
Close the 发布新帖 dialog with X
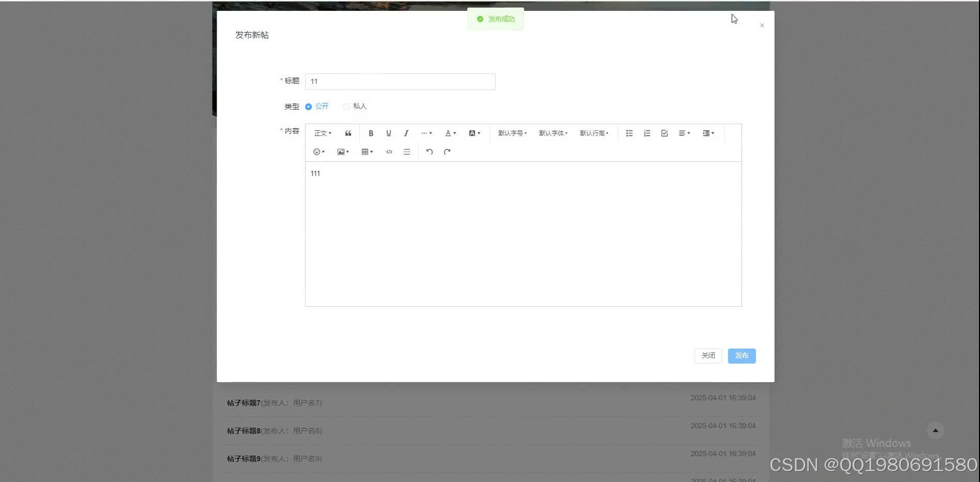(x=762, y=25)
